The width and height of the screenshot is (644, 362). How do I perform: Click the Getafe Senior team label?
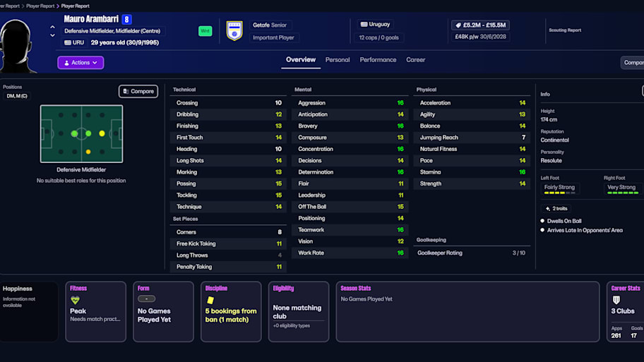pos(270,25)
